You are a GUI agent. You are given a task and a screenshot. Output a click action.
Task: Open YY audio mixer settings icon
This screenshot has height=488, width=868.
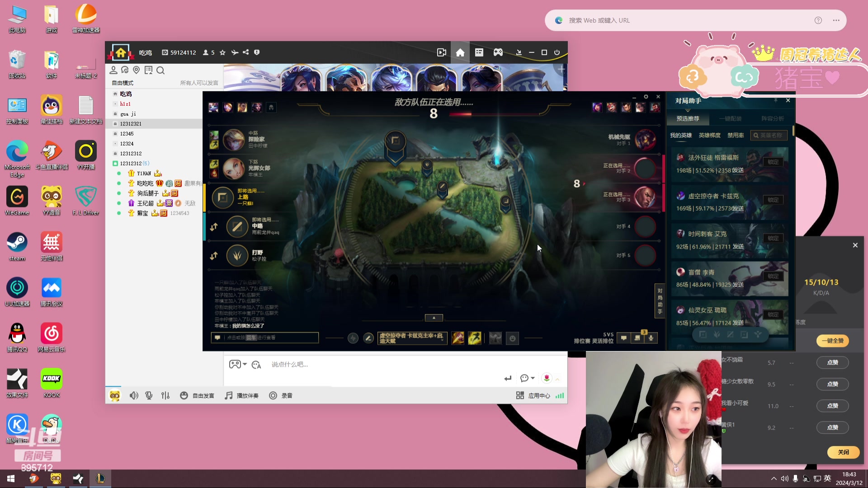click(165, 395)
